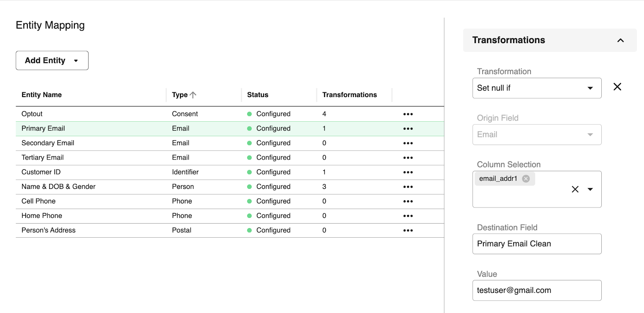Edit the Destination Field Primary Email Clean
The height and width of the screenshot is (313, 644).
click(537, 244)
